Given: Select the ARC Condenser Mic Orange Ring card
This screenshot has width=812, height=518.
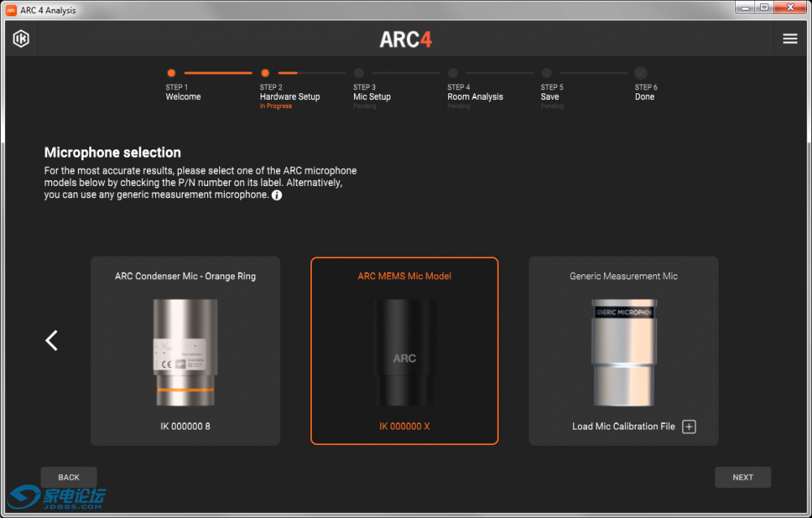Looking at the screenshot, I should point(185,351).
